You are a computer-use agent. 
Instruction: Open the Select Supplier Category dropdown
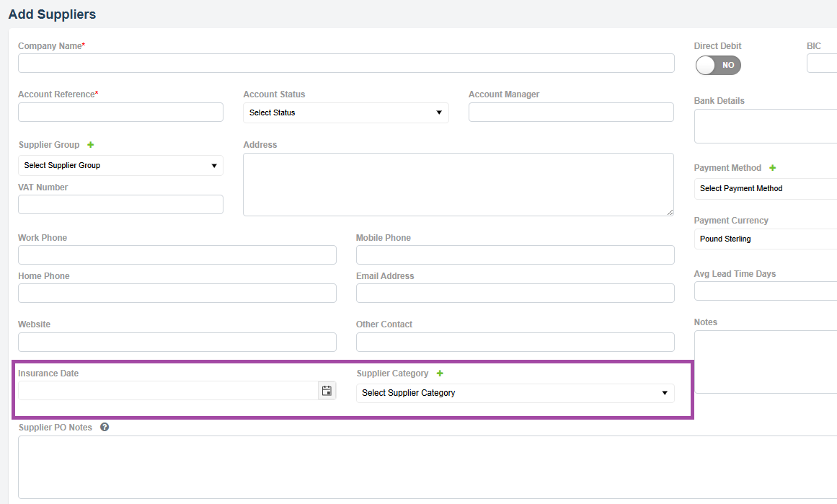[515, 393]
